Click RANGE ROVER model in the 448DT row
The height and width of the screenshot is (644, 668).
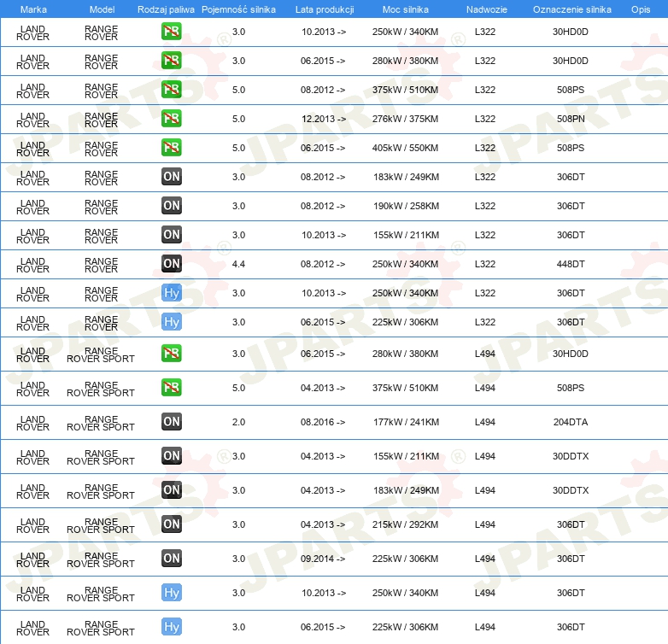click(101, 265)
